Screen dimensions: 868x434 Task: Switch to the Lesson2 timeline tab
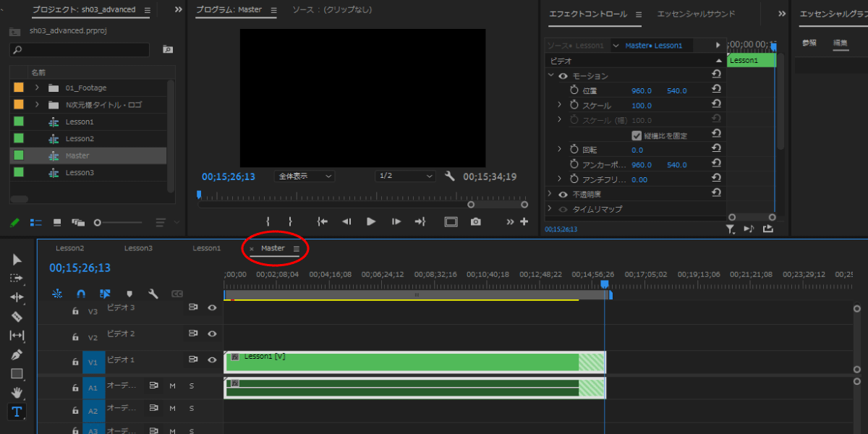coord(70,248)
